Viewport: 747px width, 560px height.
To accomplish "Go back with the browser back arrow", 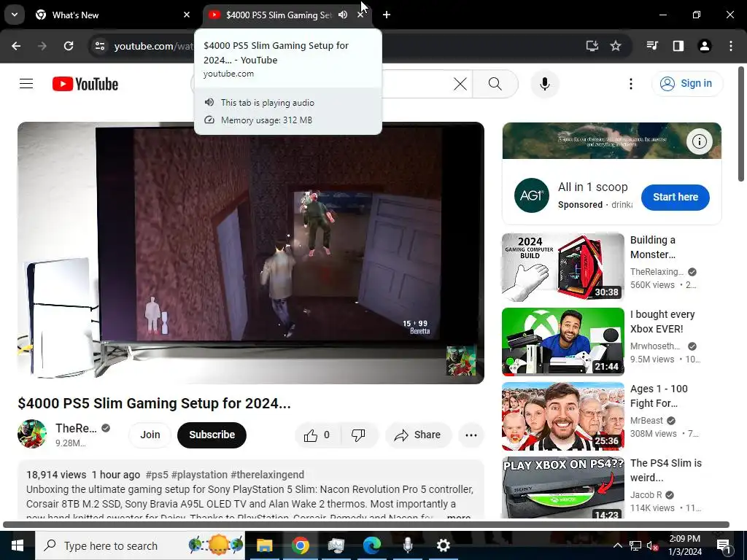I will [16, 46].
